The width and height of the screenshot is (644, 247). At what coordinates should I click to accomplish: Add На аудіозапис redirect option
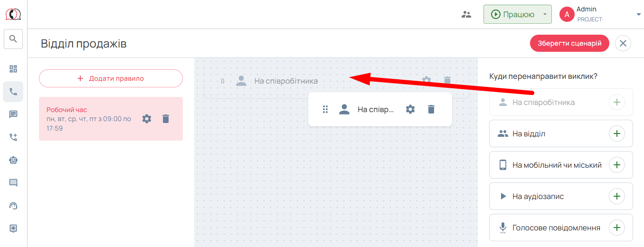[x=617, y=196]
